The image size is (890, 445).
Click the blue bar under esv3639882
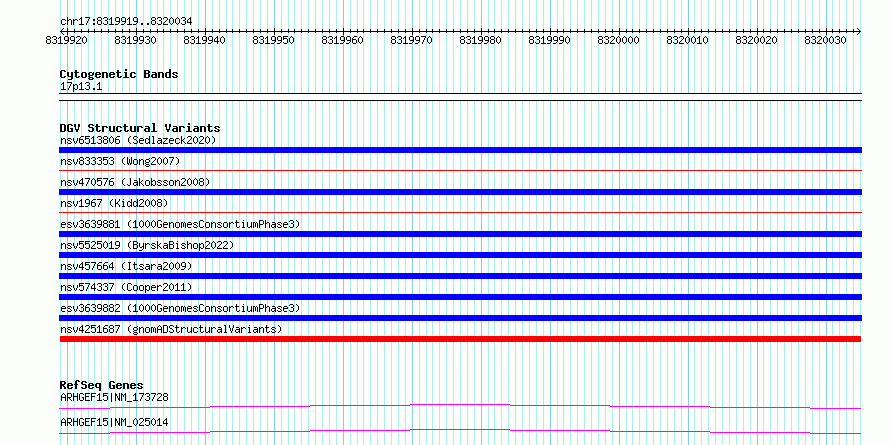pos(460,318)
